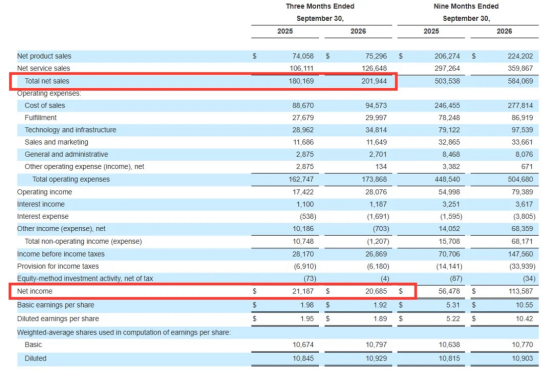The height and width of the screenshot is (373, 553).
Task: Click operating income value 17,422
Action: [x=303, y=192]
